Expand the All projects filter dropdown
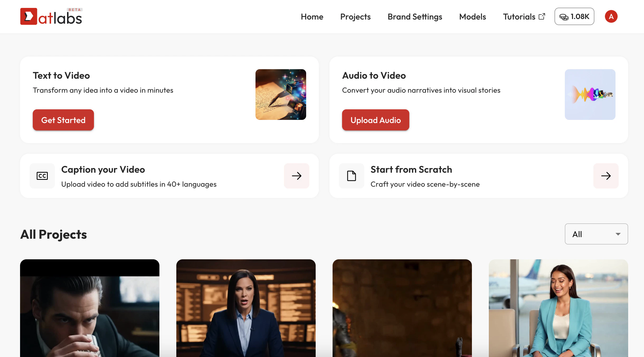The image size is (644, 357). [x=596, y=234]
